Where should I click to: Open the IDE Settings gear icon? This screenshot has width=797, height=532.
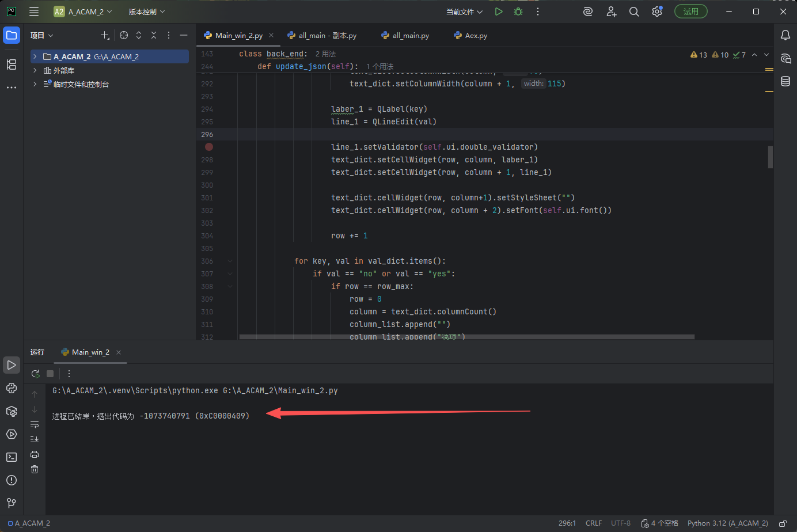(x=657, y=11)
